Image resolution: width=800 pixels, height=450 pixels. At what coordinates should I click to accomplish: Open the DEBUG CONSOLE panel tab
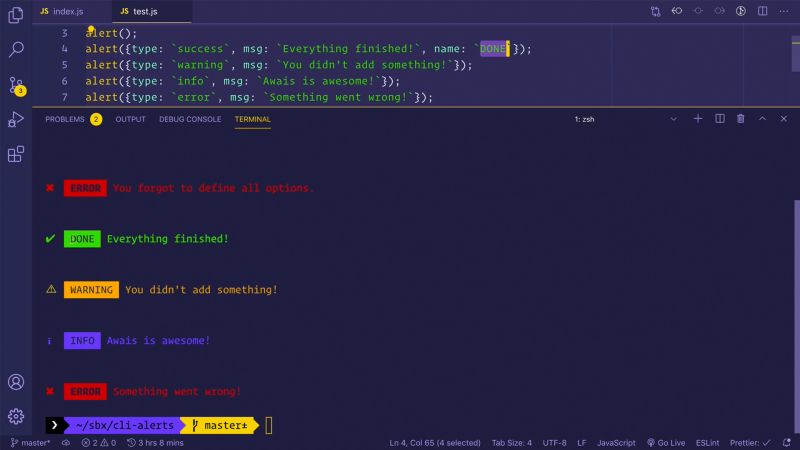click(190, 119)
